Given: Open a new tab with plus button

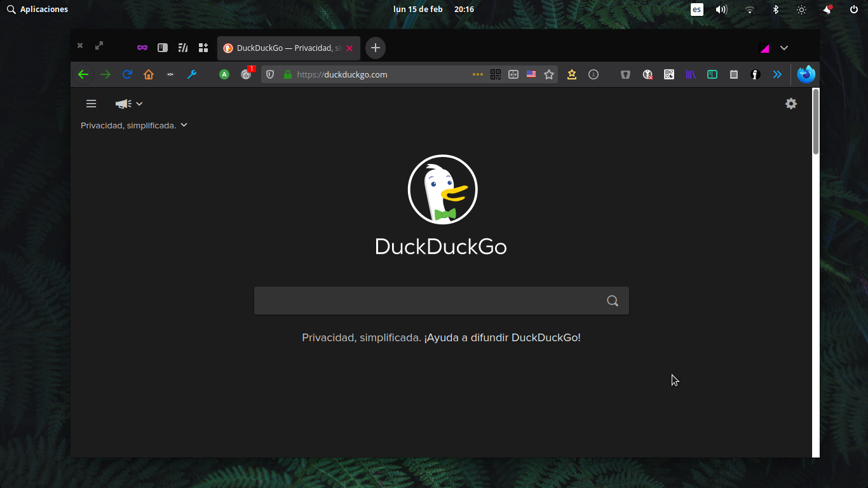Looking at the screenshot, I should pos(376,48).
